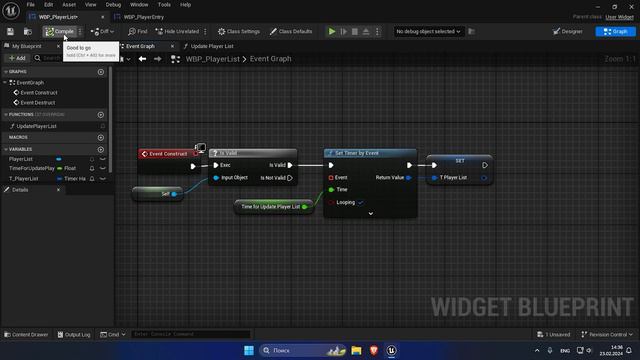
Task: Click the console command input field
Action: (191, 334)
